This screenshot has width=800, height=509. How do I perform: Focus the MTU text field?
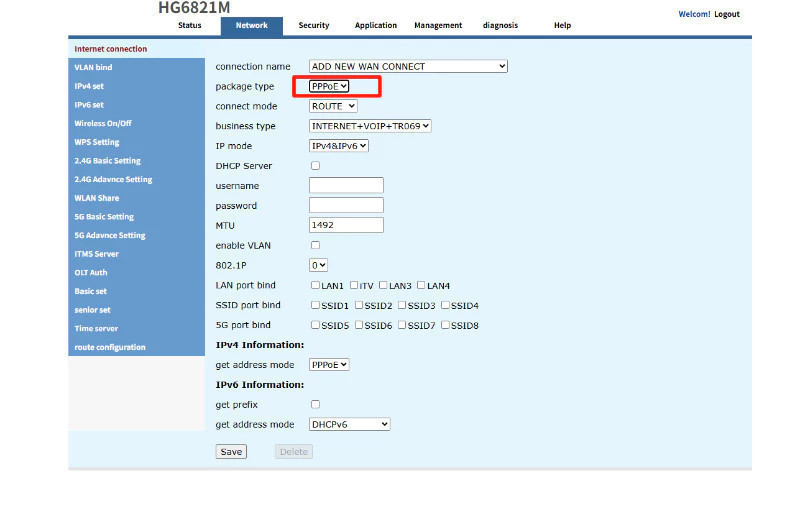pyautogui.click(x=346, y=225)
